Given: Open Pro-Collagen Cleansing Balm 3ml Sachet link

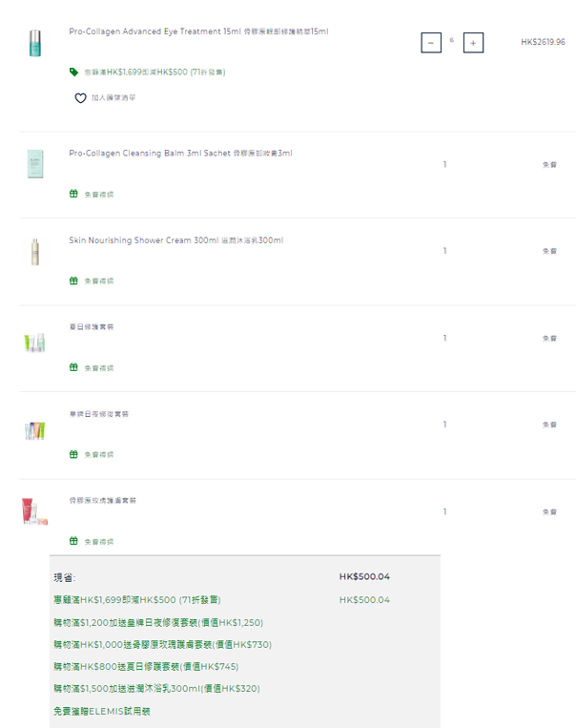Looking at the screenshot, I should tap(180, 154).
